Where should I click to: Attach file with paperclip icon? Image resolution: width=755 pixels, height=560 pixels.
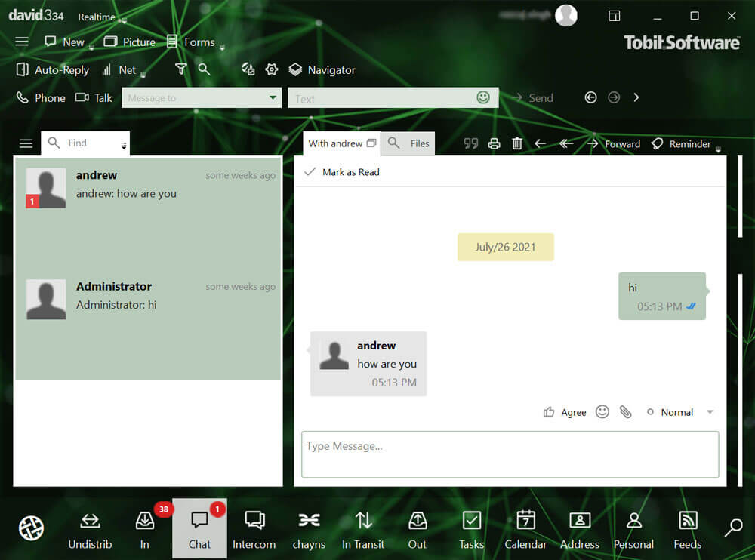coord(625,411)
